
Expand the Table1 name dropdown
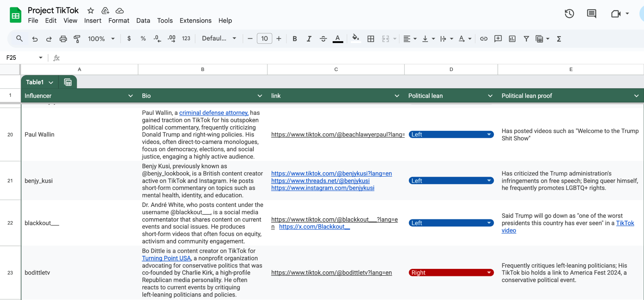click(51, 82)
